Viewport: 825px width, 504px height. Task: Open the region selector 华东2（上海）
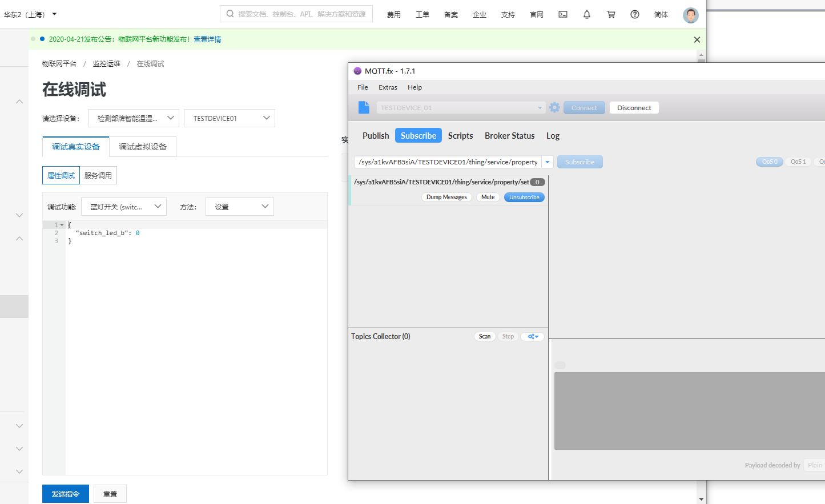tap(30, 14)
